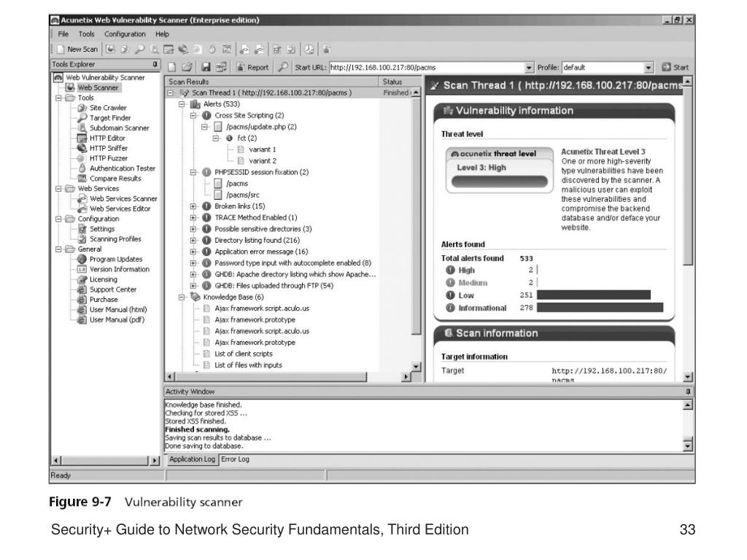This screenshot has height=560, width=747.
Task: Open the Site Crawler tool
Action: [107, 108]
